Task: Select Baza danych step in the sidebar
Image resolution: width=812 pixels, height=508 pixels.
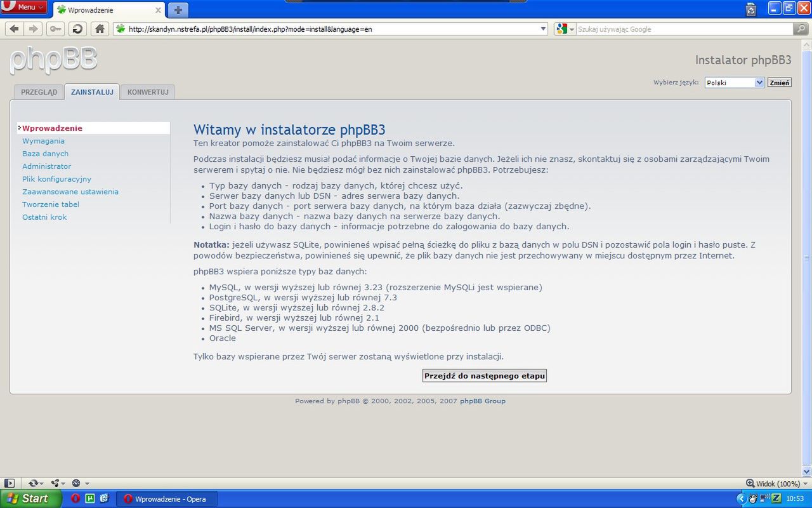Action: coord(45,154)
